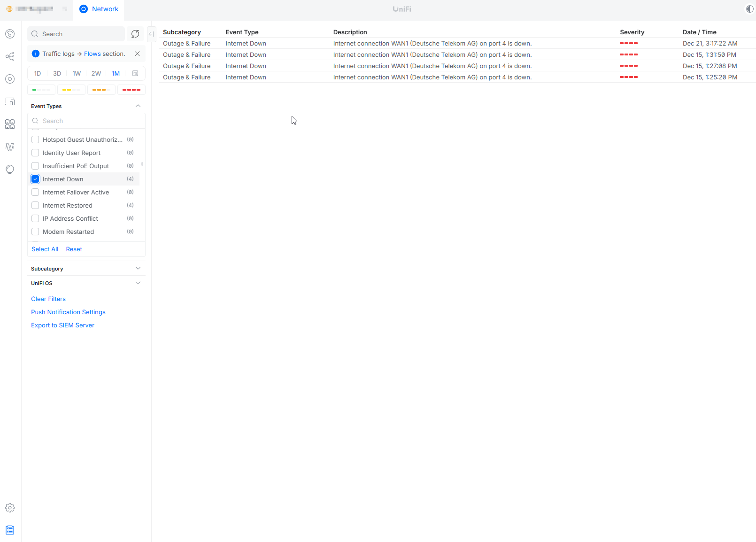Open the System Log list icon
Image resolution: width=756 pixels, height=542 pixels.
click(10, 530)
